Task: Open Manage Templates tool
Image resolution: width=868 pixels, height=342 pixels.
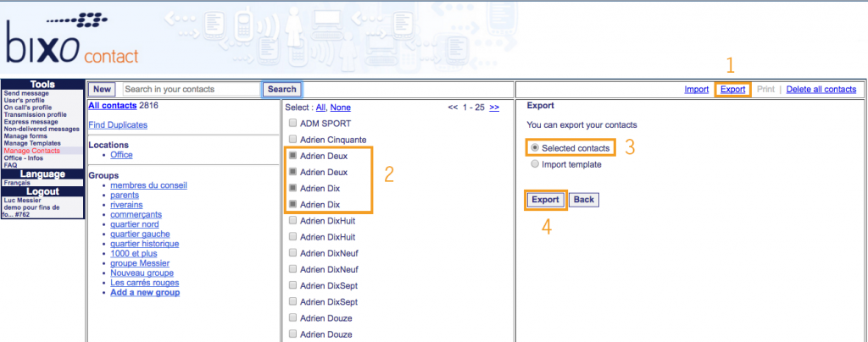Action: [31, 144]
